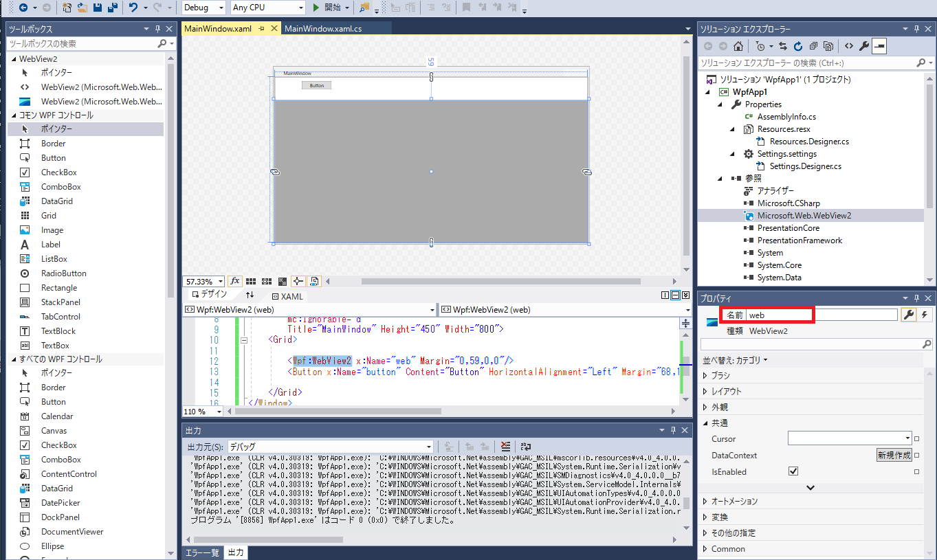This screenshot has height=560, width=937.
Task: Clear the output window using the clear-all icon
Action: (505, 446)
